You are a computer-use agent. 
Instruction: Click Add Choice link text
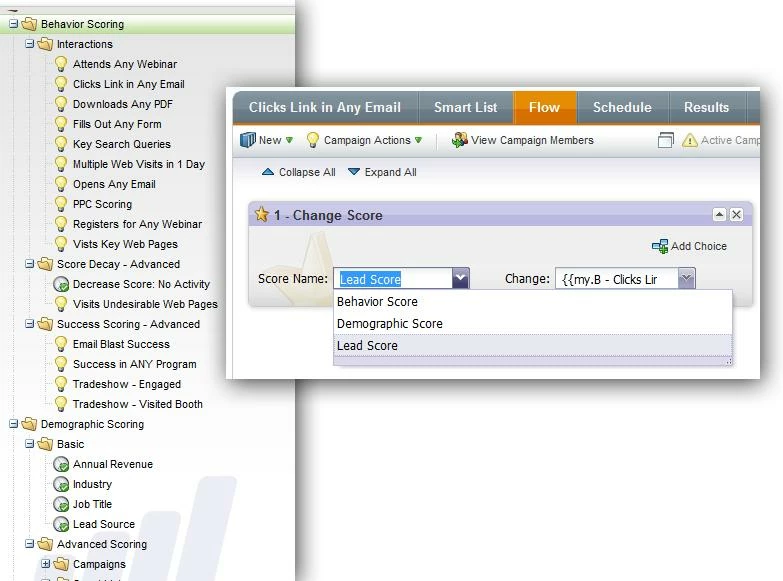point(699,246)
